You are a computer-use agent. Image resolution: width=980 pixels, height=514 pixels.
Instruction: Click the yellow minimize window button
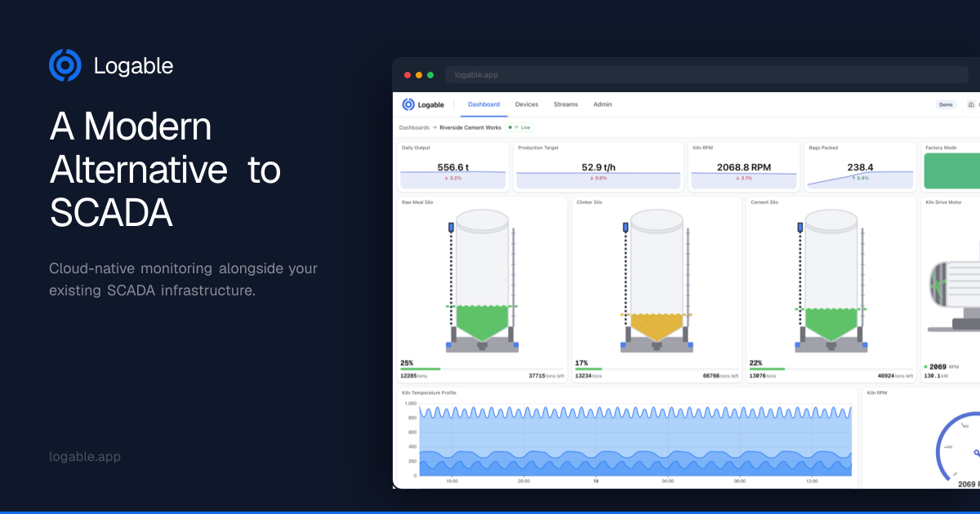[419, 75]
